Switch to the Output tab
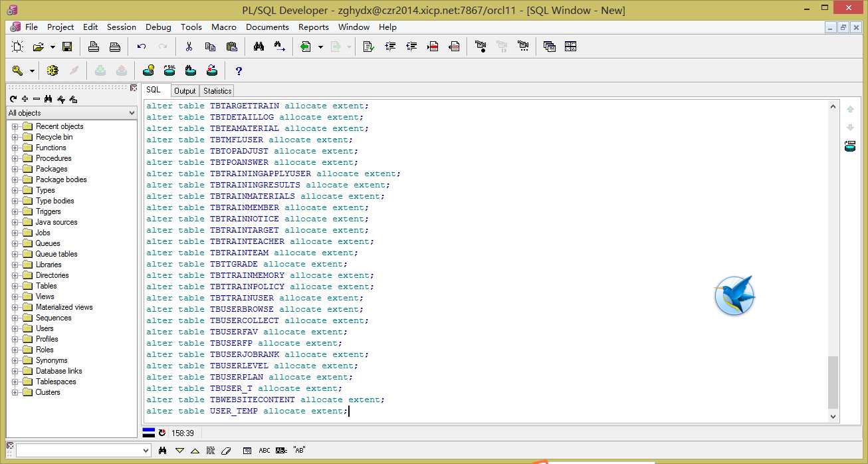 (185, 91)
